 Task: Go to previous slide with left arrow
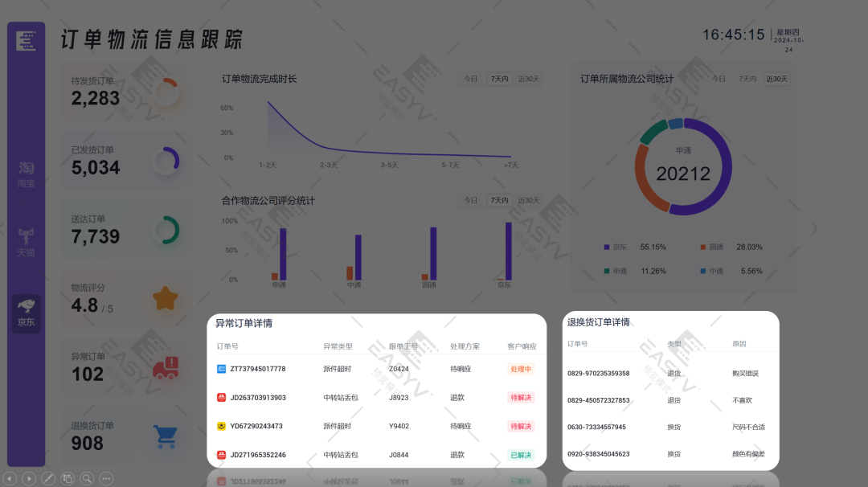(10, 478)
